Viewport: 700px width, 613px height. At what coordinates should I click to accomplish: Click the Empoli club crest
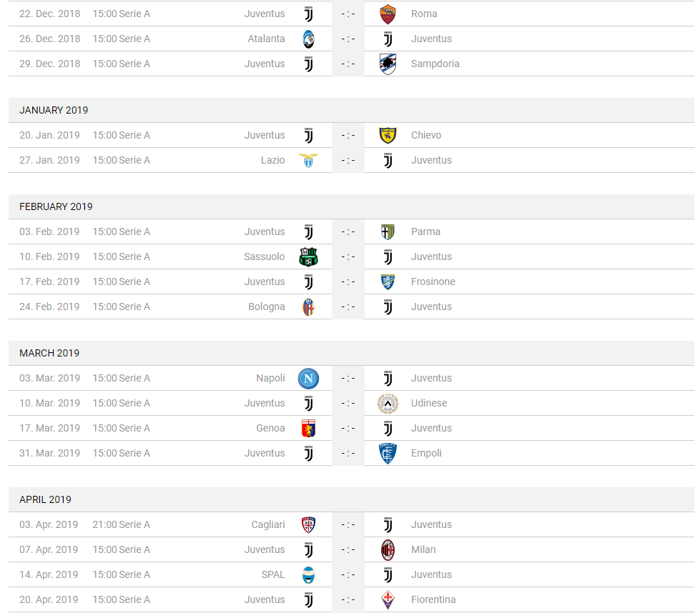coord(388,453)
